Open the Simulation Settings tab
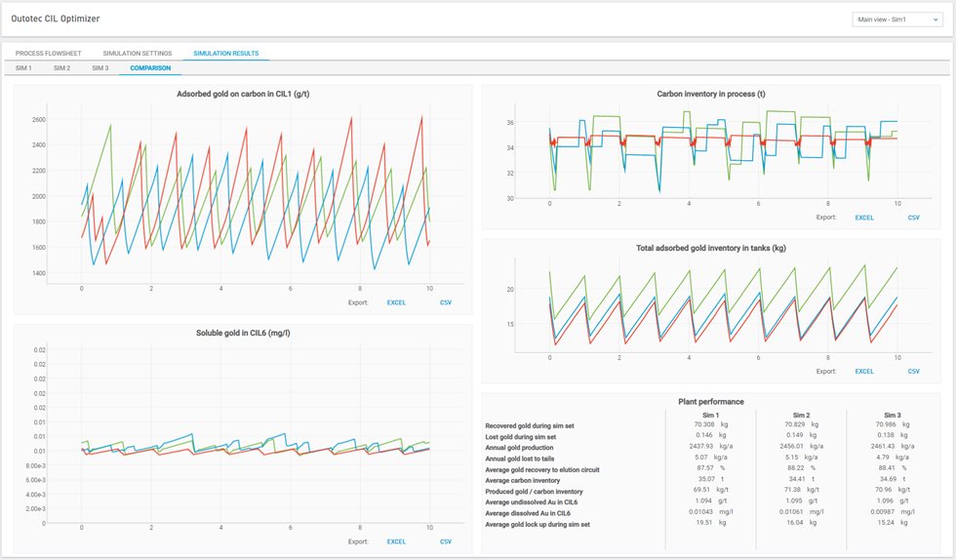 (137, 54)
